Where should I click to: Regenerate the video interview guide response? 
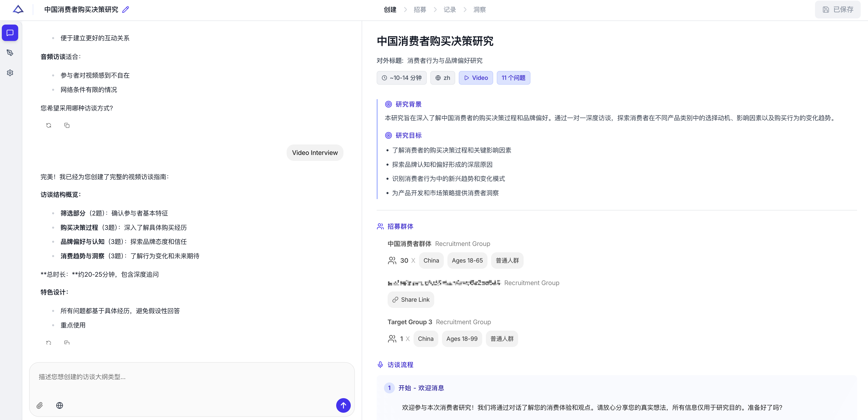(x=48, y=342)
